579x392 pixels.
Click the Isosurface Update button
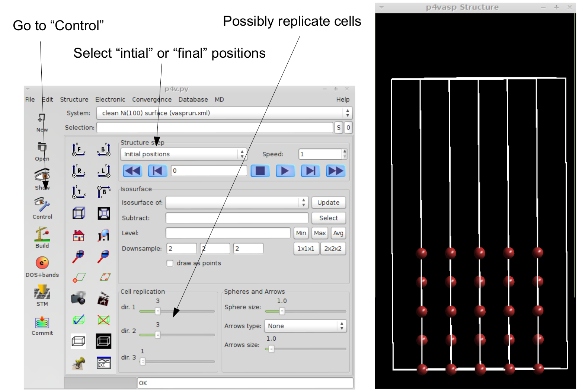pos(328,203)
